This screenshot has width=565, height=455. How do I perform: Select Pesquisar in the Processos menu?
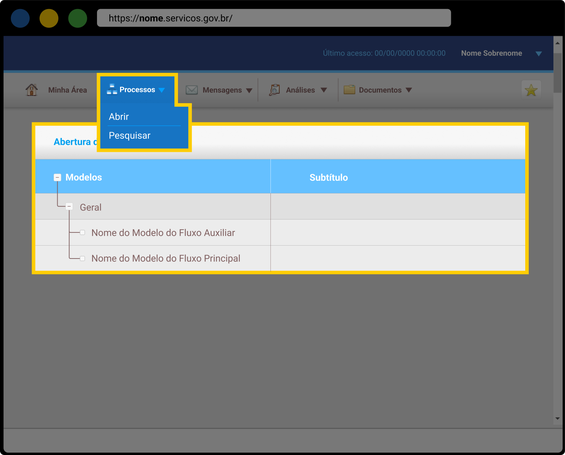130,135
